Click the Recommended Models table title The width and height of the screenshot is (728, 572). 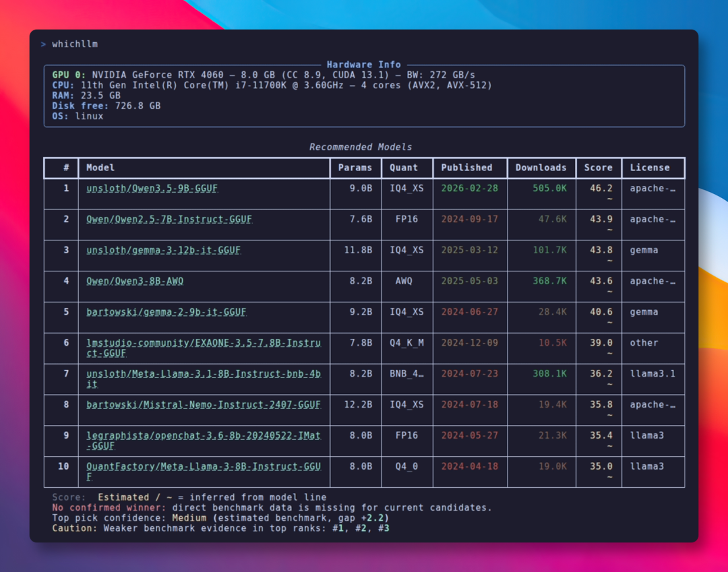[x=361, y=147]
